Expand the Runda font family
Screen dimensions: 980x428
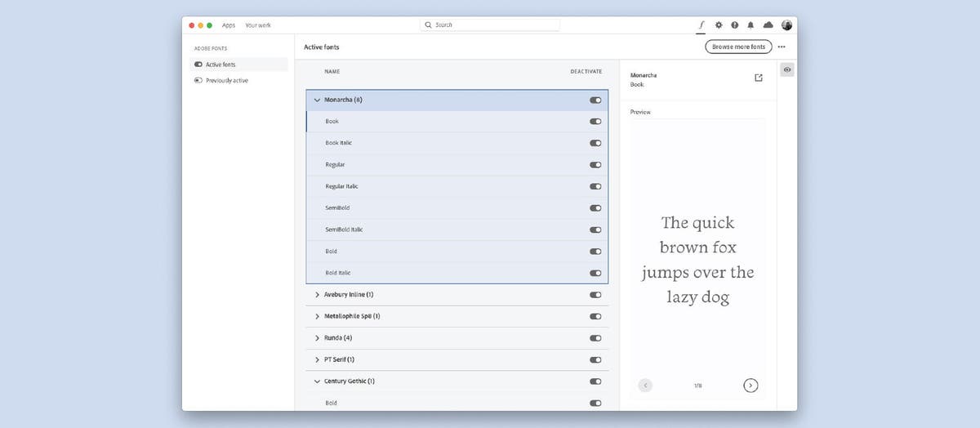(x=317, y=338)
